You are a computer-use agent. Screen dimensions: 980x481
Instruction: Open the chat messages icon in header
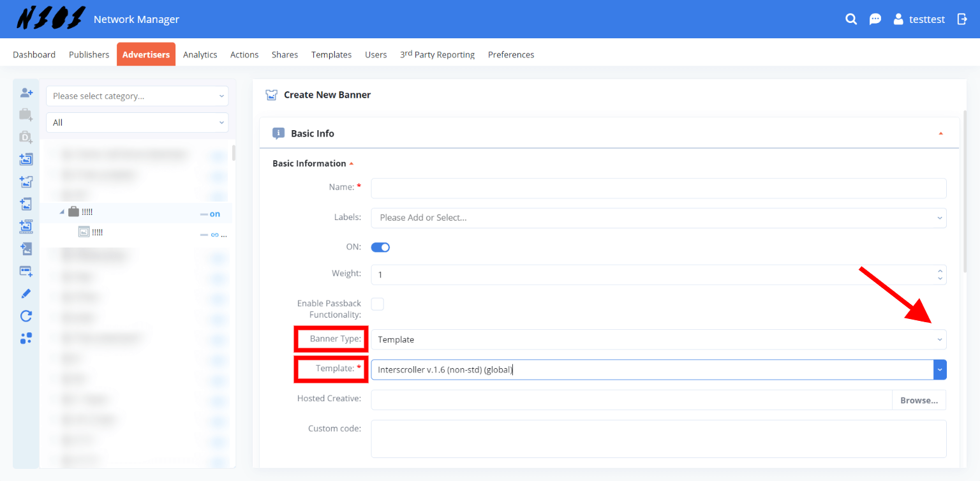[875, 19]
